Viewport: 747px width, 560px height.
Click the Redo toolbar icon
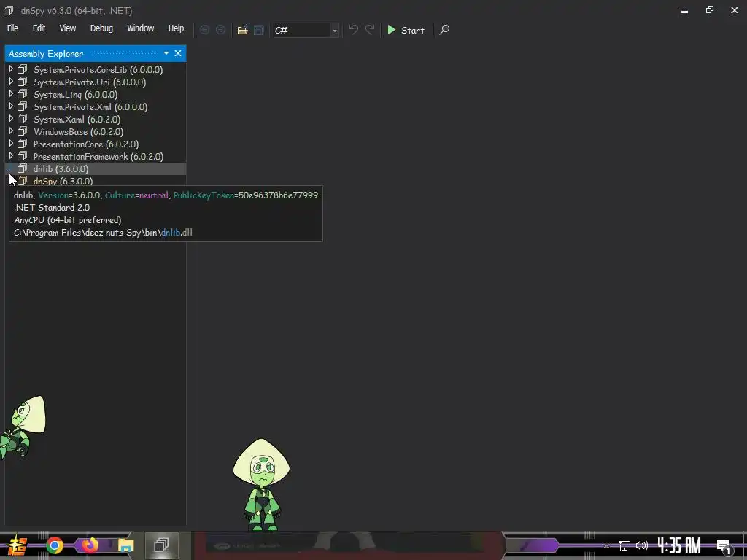point(370,30)
